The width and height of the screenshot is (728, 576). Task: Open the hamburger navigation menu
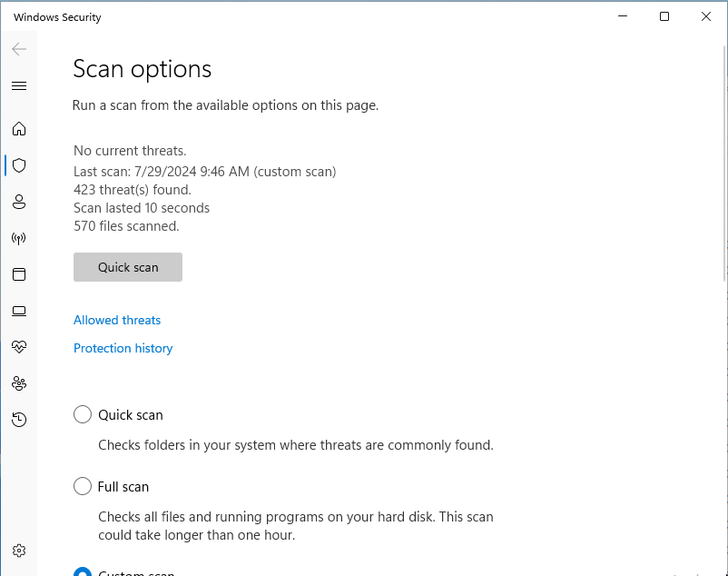(19, 86)
